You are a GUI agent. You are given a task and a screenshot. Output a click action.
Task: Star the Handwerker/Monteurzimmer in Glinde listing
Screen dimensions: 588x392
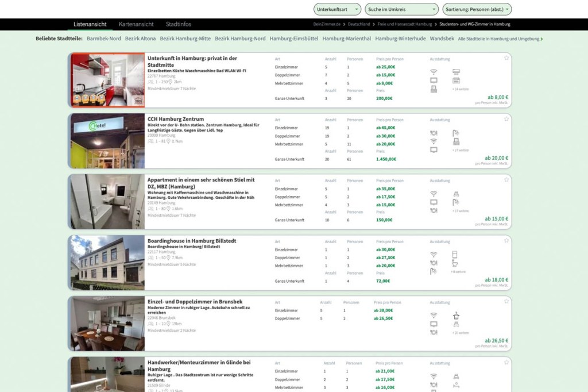506,362
